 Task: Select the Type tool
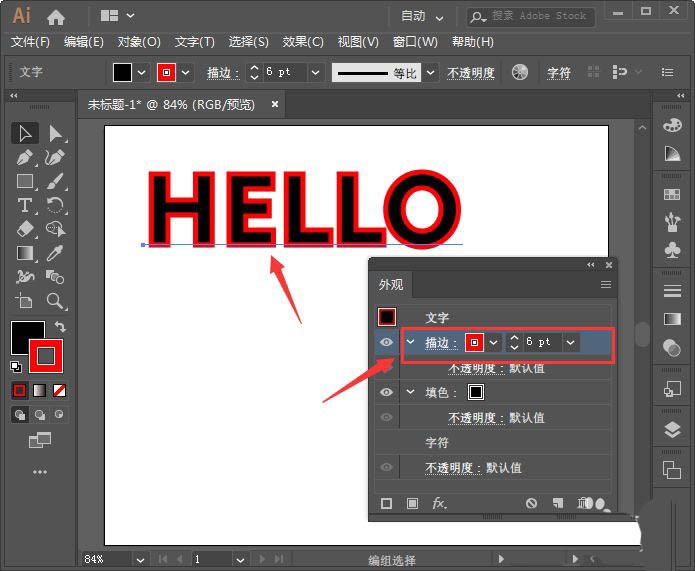tap(25, 205)
